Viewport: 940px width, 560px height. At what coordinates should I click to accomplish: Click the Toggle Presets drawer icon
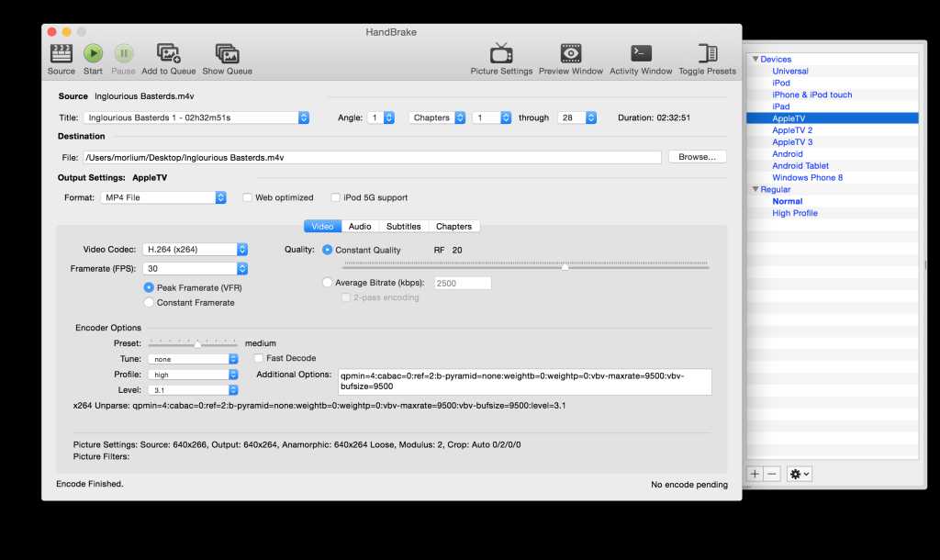pos(708,53)
